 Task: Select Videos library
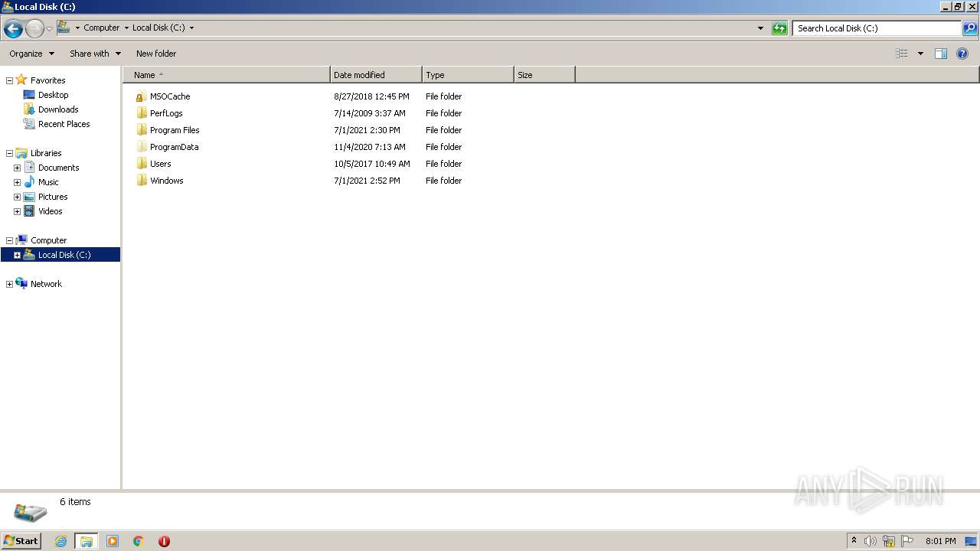pyautogui.click(x=51, y=211)
